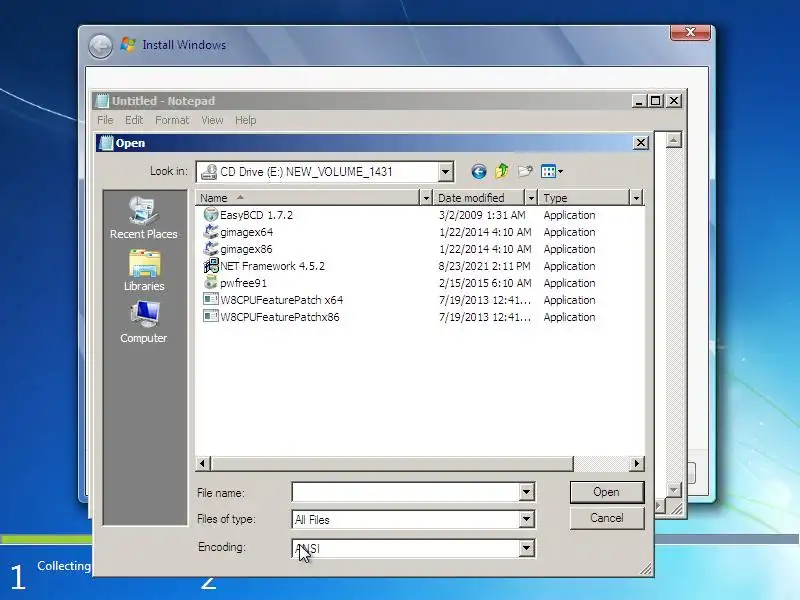This screenshot has width=800, height=600.
Task: Click the Notepad title bar icon
Action: pos(103,101)
